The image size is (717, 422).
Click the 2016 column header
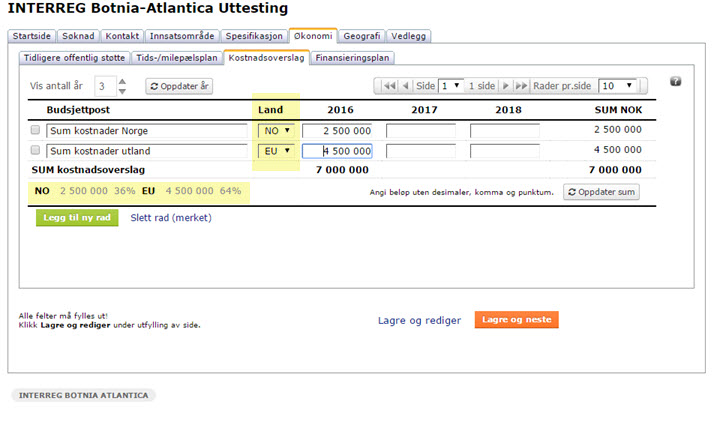pyautogui.click(x=340, y=110)
